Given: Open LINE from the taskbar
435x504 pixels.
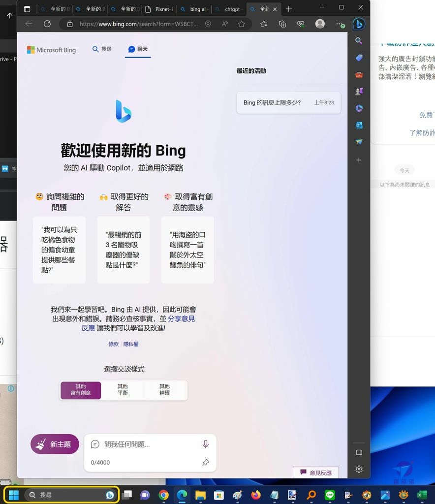Looking at the screenshot, I should 330,495.
